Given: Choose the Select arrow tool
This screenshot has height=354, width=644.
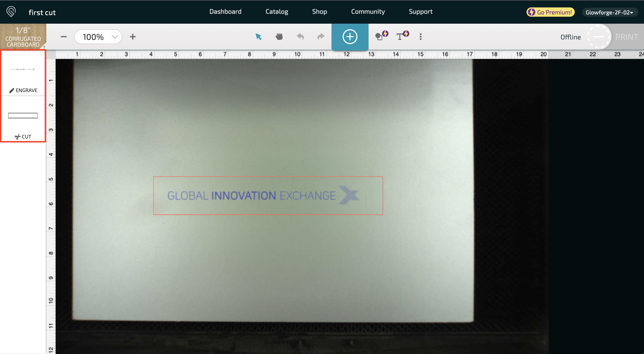Looking at the screenshot, I should pyautogui.click(x=259, y=37).
